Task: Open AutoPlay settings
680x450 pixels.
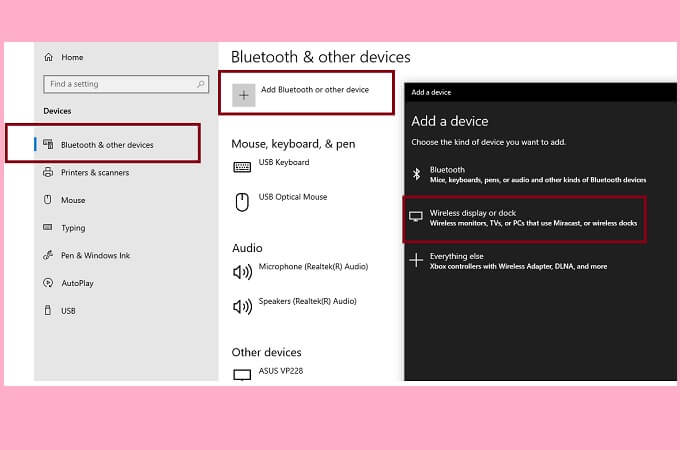Action: [76, 283]
